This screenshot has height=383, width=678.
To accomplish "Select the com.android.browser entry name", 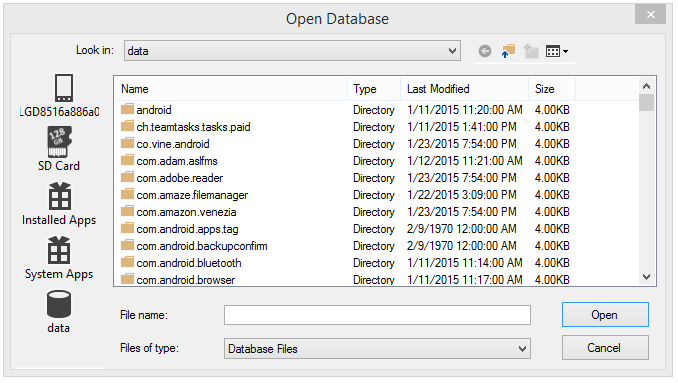I will click(x=186, y=280).
